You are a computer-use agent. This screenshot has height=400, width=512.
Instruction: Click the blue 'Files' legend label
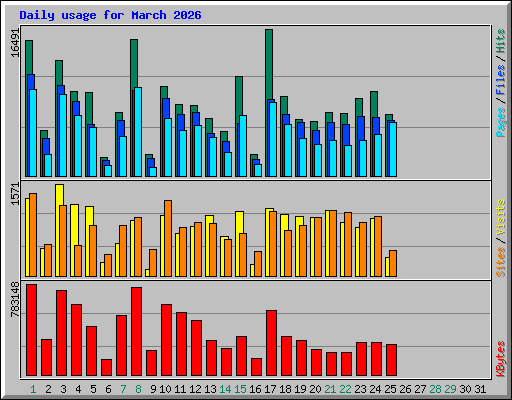(501, 80)
